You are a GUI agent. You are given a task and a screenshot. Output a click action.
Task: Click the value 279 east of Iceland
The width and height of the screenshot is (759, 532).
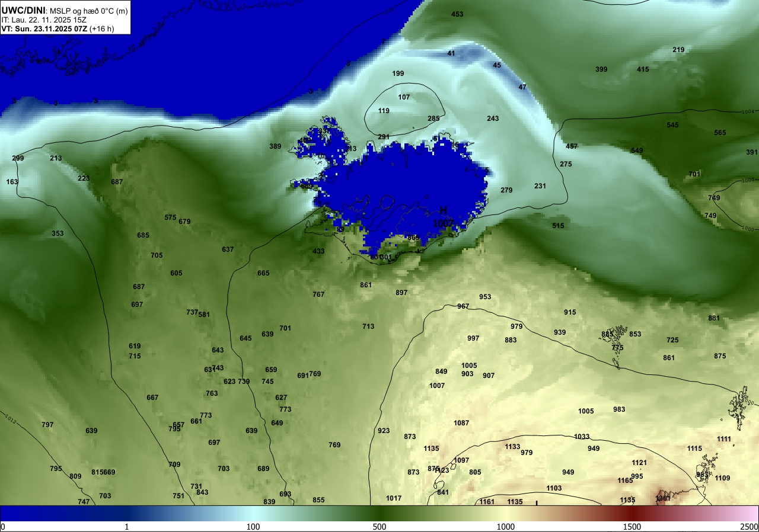click(506, 190)
